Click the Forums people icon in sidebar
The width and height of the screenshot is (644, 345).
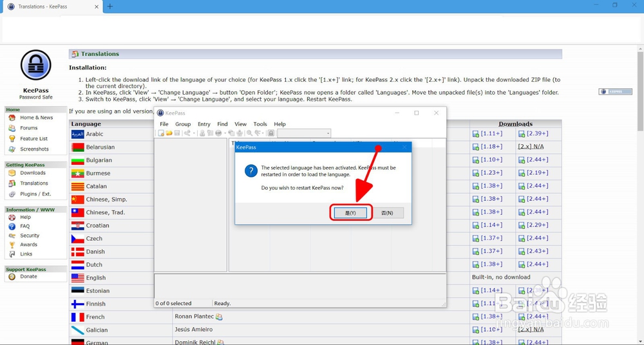(12, 128)
